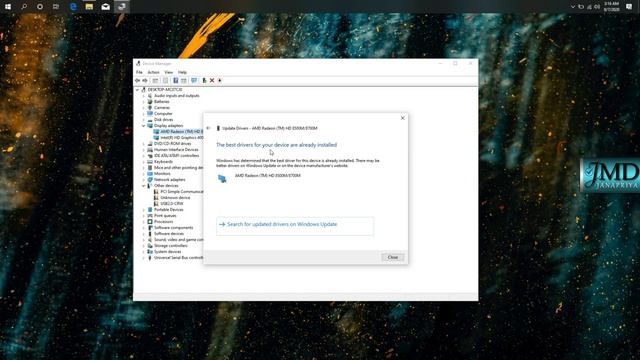Open Microsoft Edge from the taskbar
This screenshot has width=640, height=360.
73,7
